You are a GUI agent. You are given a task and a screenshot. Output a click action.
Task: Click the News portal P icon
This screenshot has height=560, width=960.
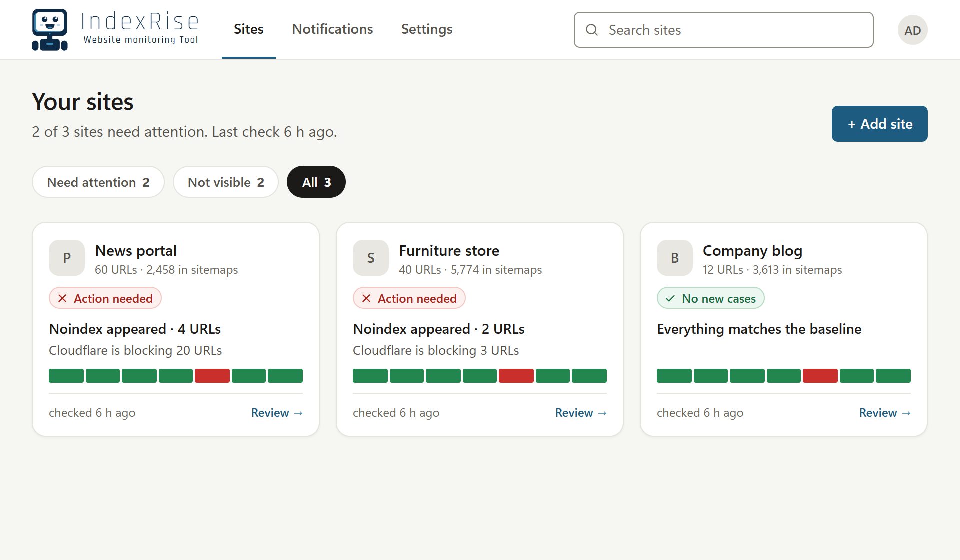tap(67, 258)
